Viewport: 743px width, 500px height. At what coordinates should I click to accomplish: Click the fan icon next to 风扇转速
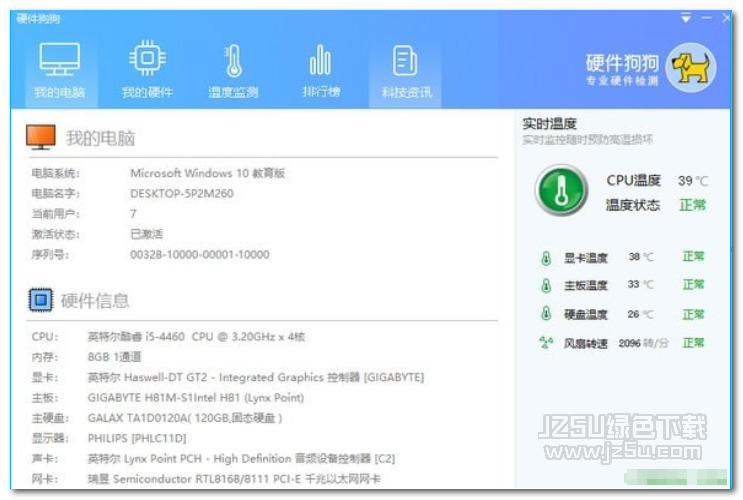[546, 342]
